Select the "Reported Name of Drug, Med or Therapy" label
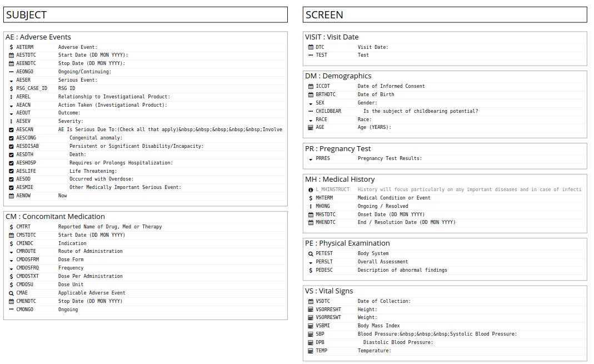The height and width of the screenshot is (364, 594). 110,227
